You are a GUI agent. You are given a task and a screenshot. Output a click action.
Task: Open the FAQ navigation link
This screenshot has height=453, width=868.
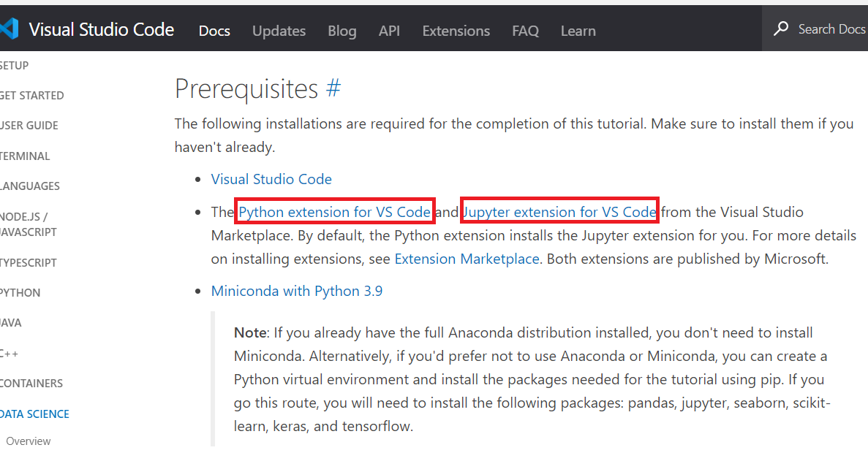(525, 31)
